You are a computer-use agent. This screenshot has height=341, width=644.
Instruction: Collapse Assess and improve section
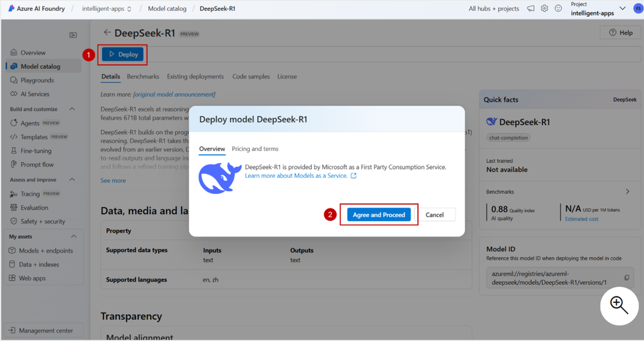coord(72,180)
